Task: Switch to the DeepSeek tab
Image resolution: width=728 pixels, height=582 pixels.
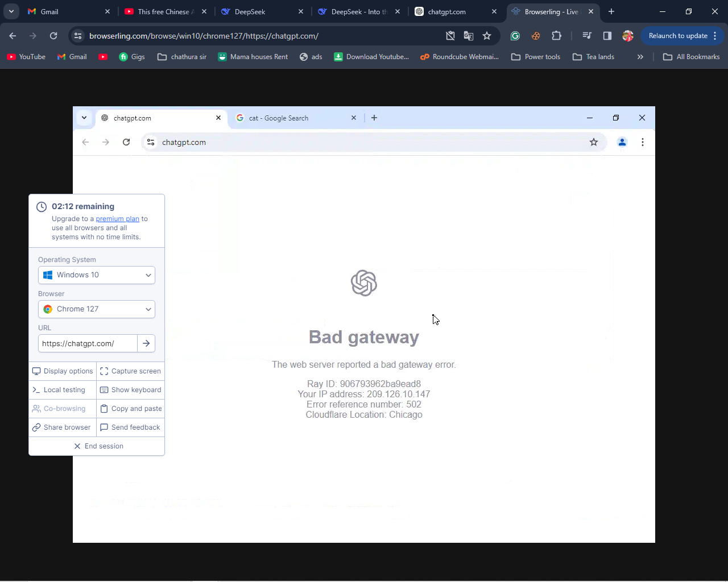Action: pyautogui.click(x=262, y=11)
